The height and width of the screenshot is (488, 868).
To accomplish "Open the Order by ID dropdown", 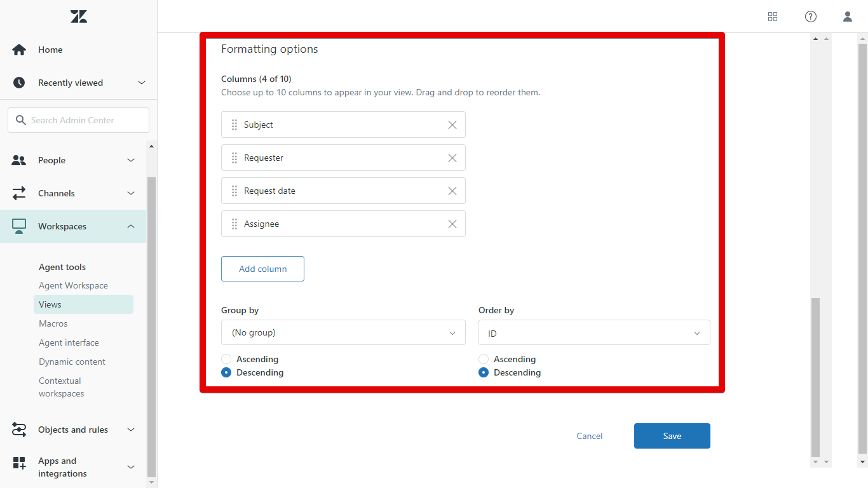I will 594,332.
